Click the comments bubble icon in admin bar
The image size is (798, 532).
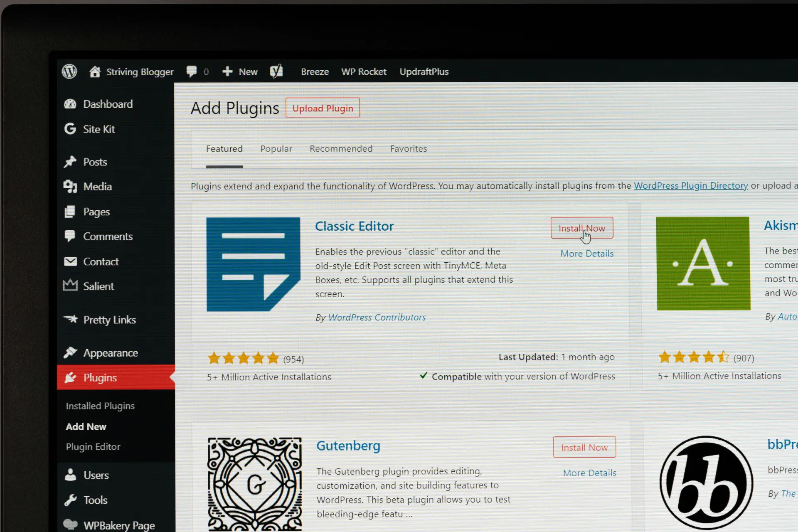point(192,71)
